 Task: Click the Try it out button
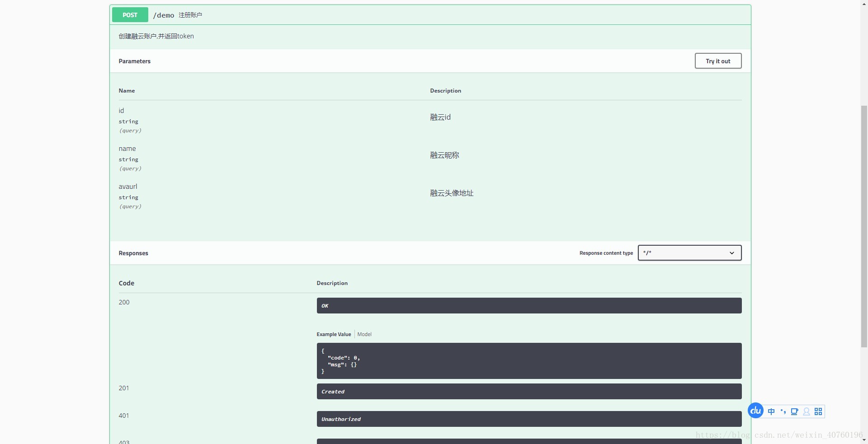point(718,61)
